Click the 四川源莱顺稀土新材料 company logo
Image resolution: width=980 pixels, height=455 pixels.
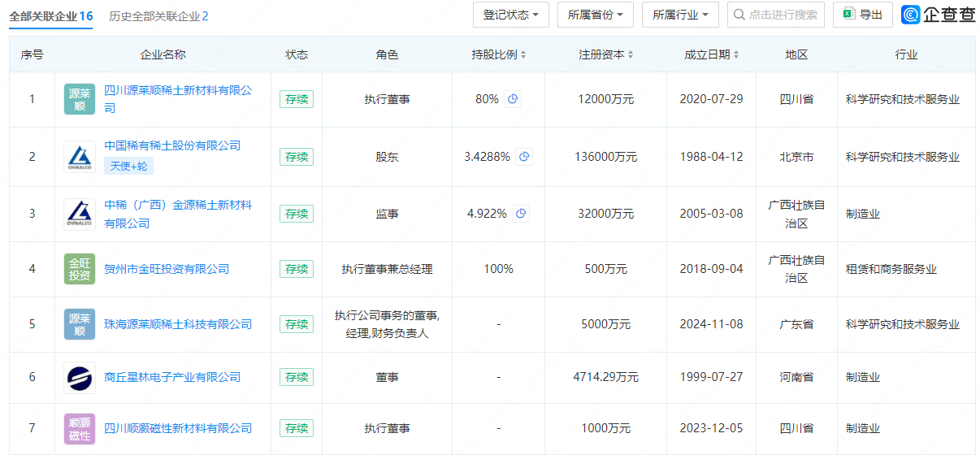[x=80, y=99]
